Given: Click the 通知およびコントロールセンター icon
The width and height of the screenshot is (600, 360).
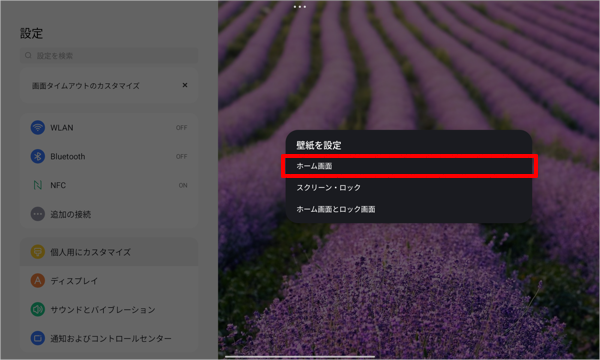Looking at the screenshot, I should click(38, 338).
